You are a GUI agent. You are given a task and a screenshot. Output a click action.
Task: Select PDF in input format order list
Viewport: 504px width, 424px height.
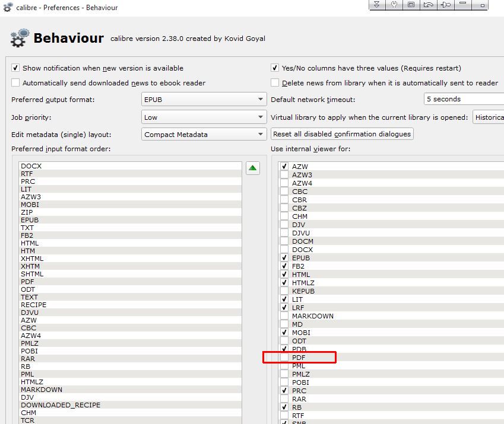130,282
